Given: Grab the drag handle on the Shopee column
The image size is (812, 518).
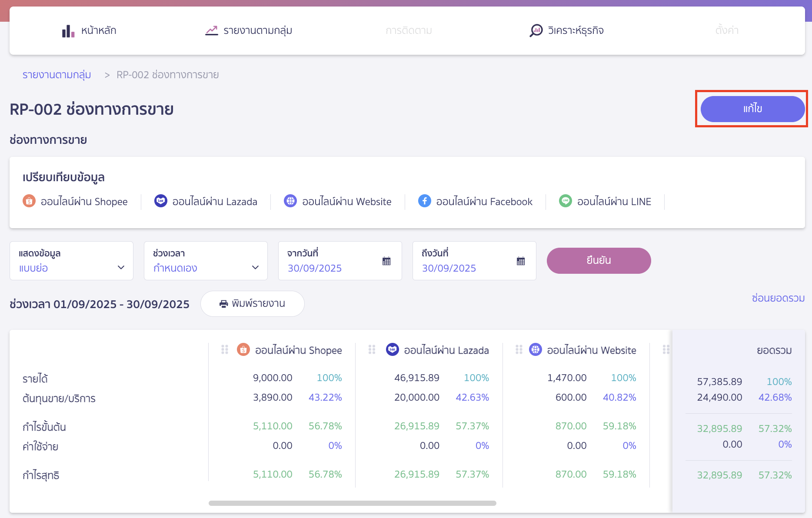Looking at the screenshot, I should point(225,349).
